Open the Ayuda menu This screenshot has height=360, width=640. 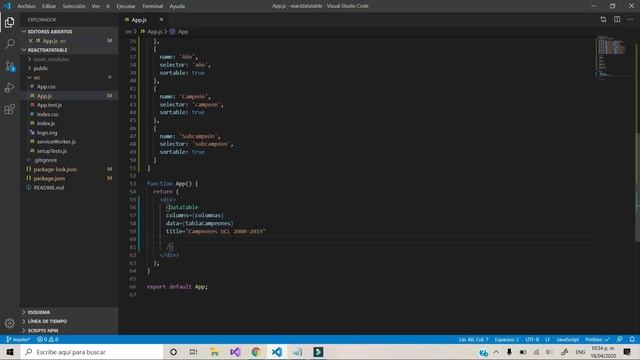177,6
